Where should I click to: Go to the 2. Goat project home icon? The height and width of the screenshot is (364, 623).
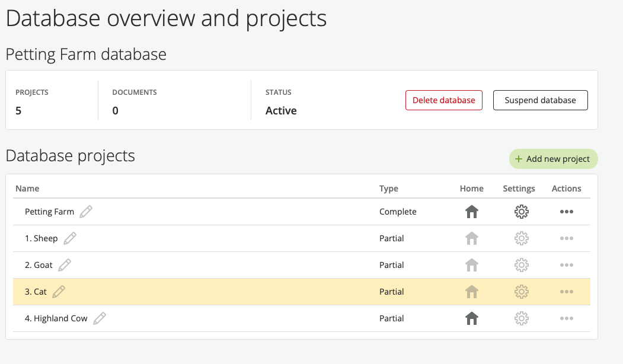(x=472, y=265)
